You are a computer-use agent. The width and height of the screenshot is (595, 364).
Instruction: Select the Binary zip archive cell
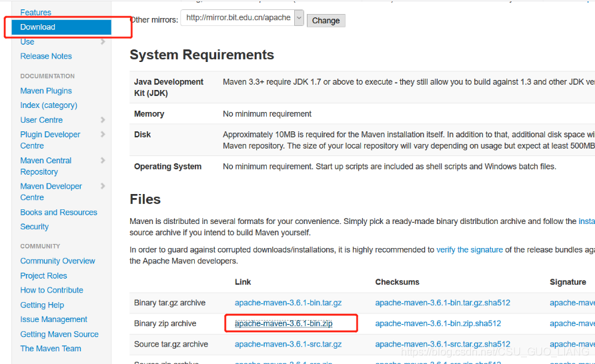pos(165,323)
